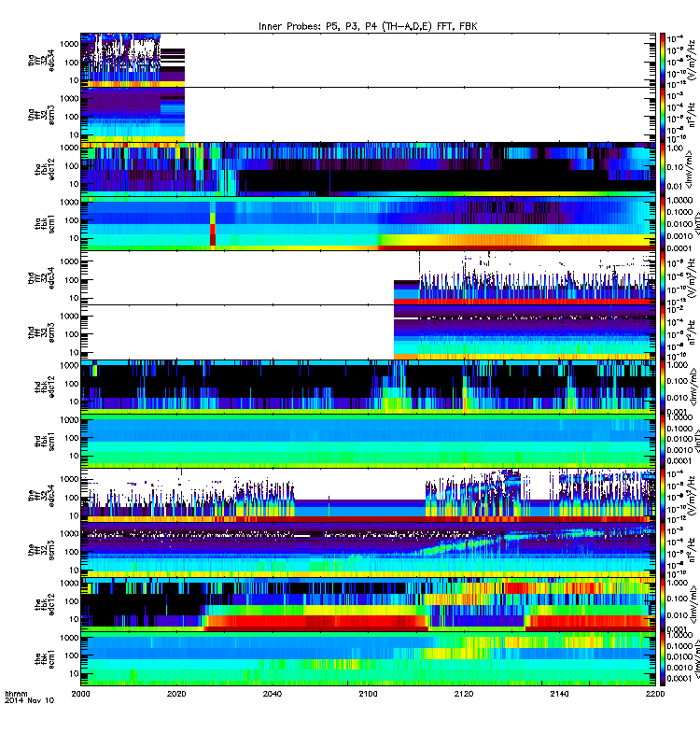The width and height of the screenshot is (700, 747).
Task: Click inside the the fbk scm1 spectrogram panel
Action: [x=368, y=659]
